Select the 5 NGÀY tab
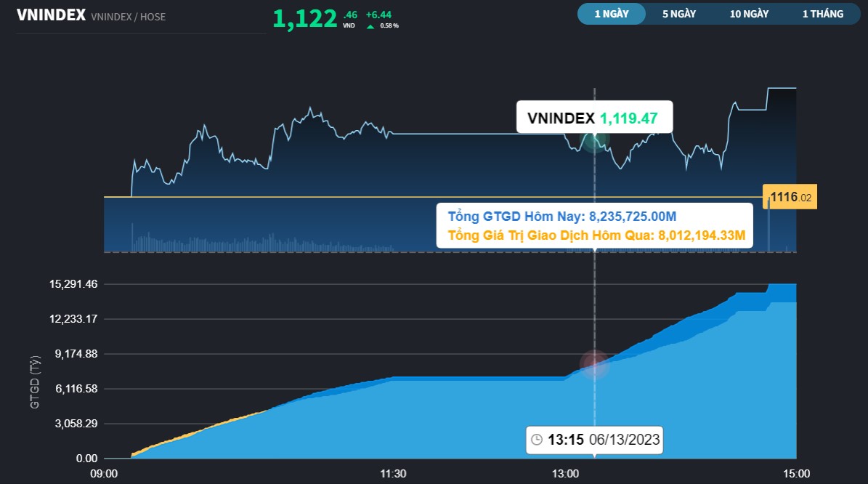The height and width of the screenshot is (484, 868). pos(679,13)
